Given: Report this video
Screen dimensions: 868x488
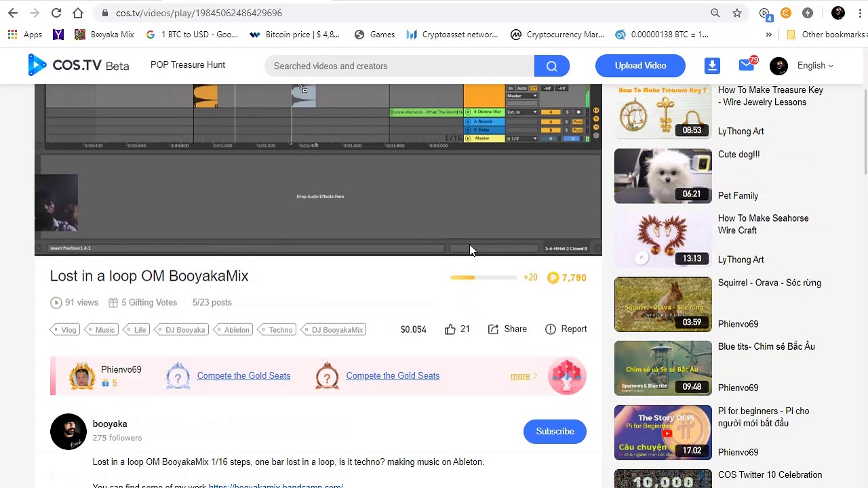Looking at the screenshot, I should tap(566, 329).
